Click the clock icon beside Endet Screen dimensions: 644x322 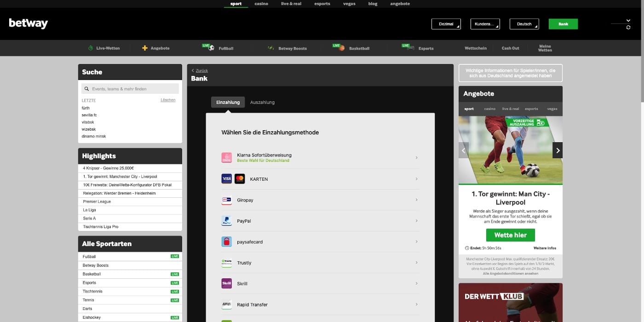tap(467, 248)
